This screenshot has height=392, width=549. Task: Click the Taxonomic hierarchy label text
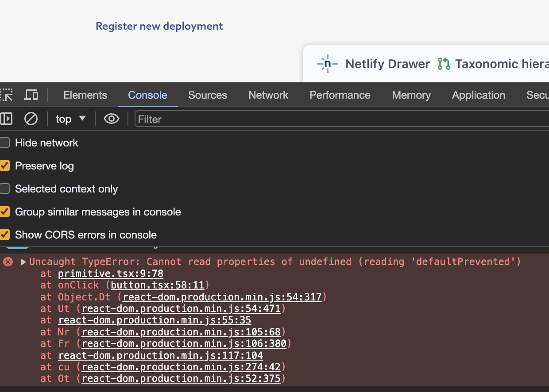point(502,64)
